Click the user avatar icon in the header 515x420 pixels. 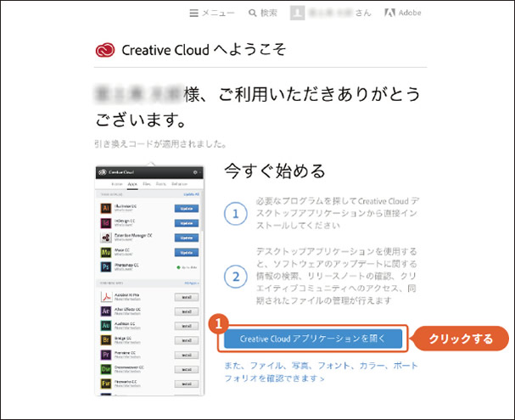297,13
